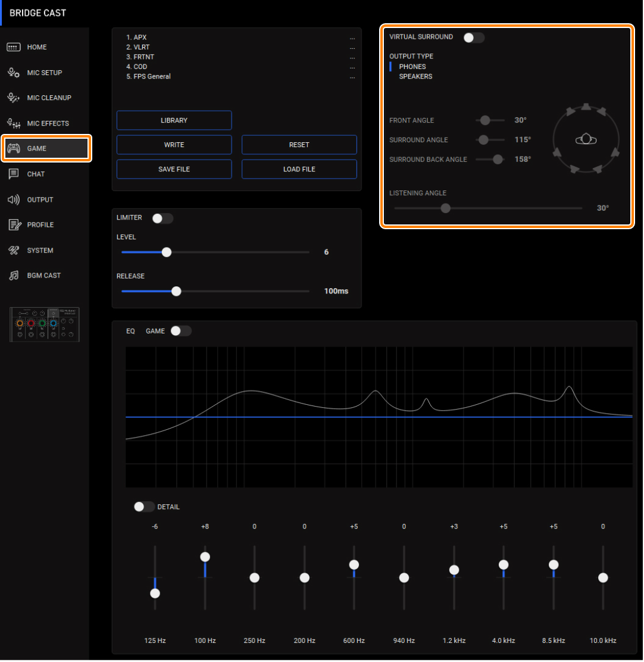Click the MIC CLEANUP icon
The width and height of the screenshot is (644, 662).
click(14, 98)
